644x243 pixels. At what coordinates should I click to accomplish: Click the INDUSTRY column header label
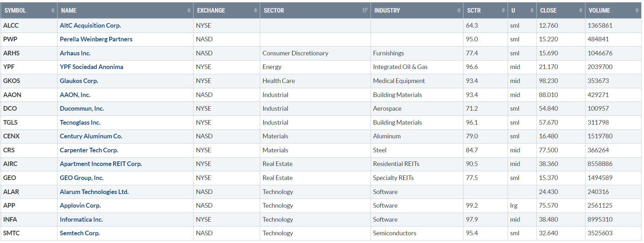(x=387, y=11)
